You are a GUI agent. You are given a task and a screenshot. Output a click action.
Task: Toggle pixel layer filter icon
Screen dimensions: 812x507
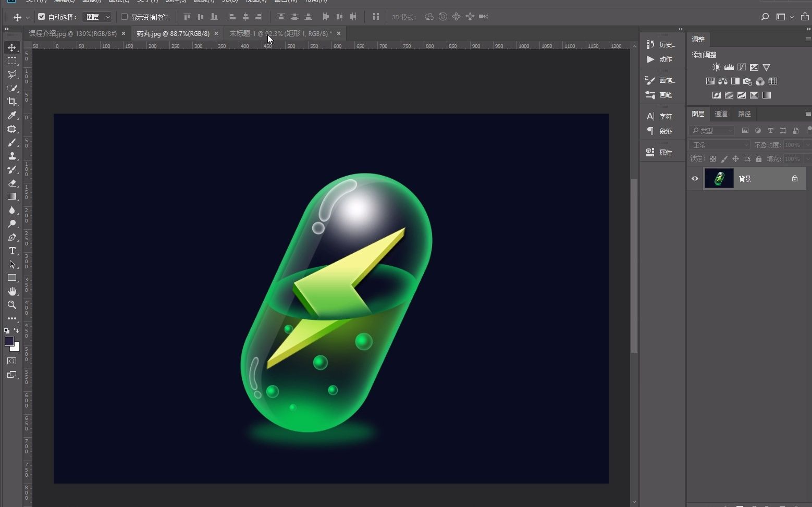[x=745, y=130]
